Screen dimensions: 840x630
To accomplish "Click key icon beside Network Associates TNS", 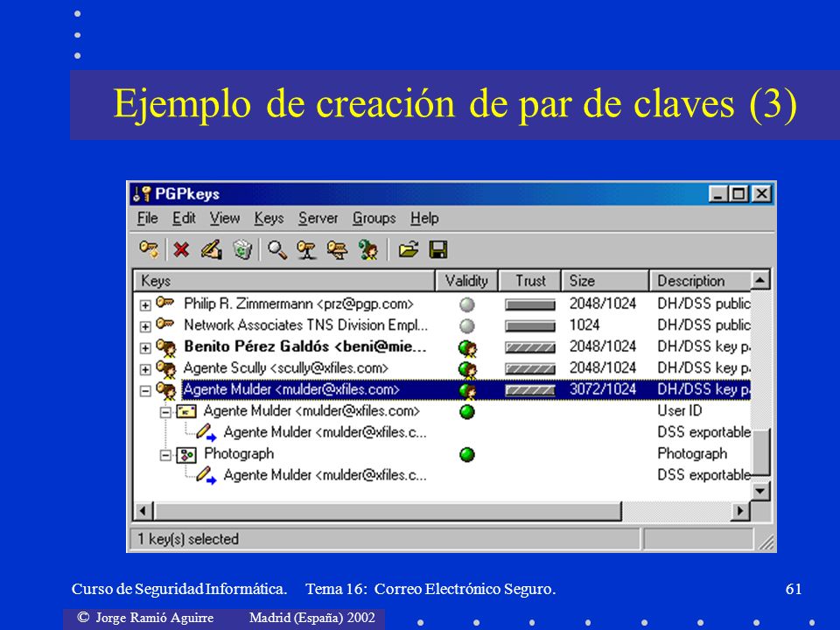I will point(165,324).
